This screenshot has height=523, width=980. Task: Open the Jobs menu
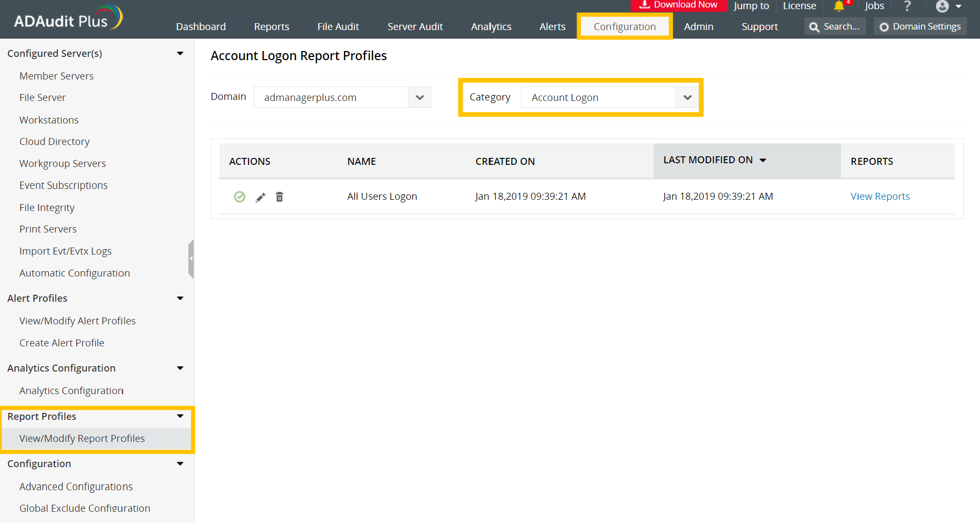[874, 6]
